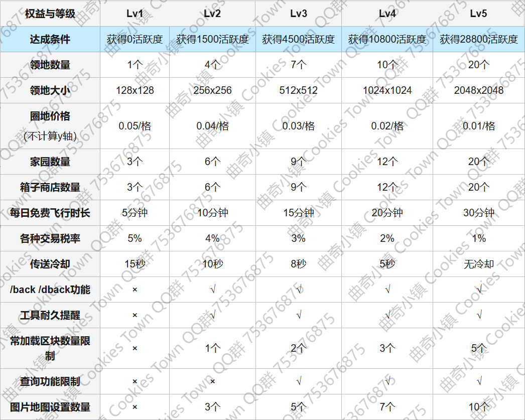Select the 2个 cell in 常加载区块 row
The image size is (525, 420).
coord(298,348)
